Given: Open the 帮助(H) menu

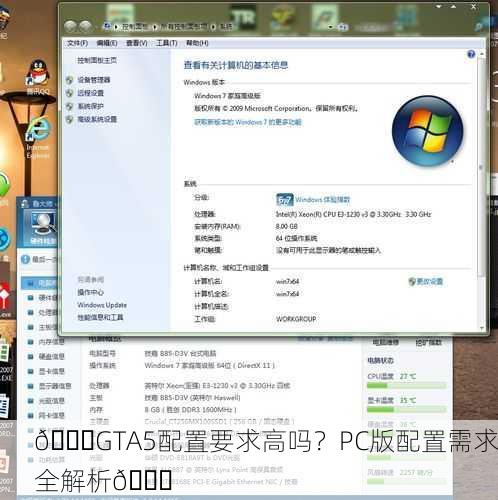Looking at the screenshot, I should point(197,43).
